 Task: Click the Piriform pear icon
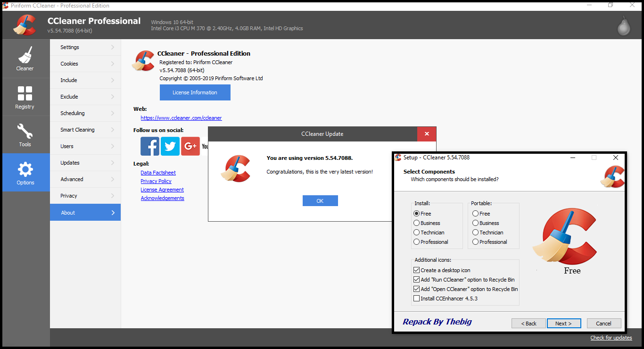[624, 26]
